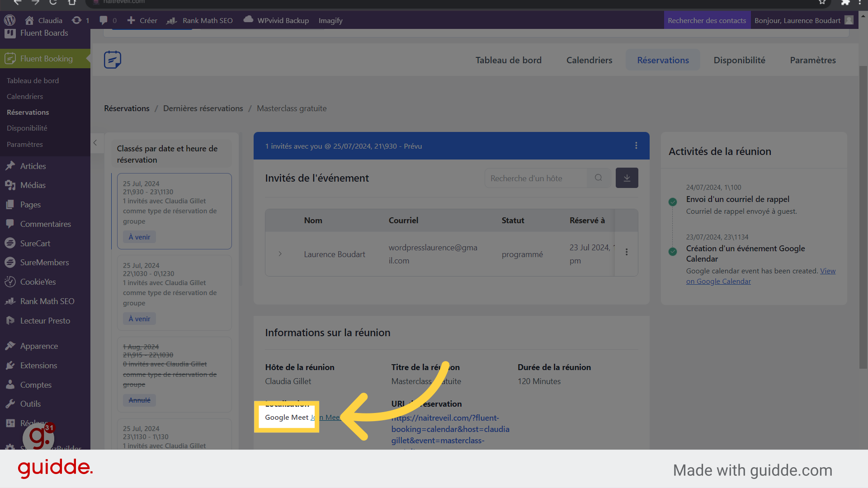Click the search magnifier icon

599,178
